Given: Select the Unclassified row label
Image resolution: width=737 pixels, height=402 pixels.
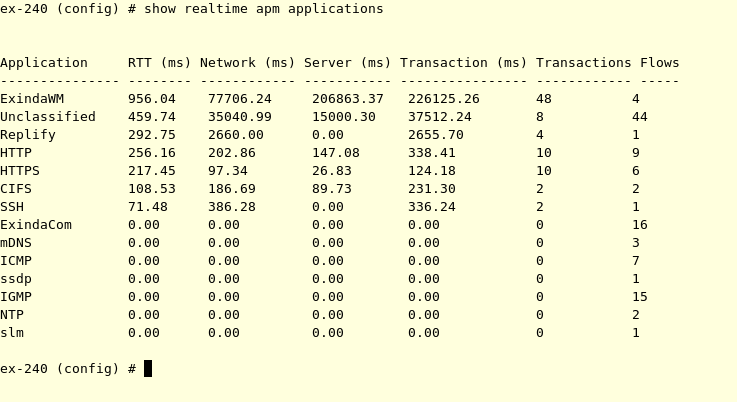Looking at the screenshot, I should click(48, 117).
